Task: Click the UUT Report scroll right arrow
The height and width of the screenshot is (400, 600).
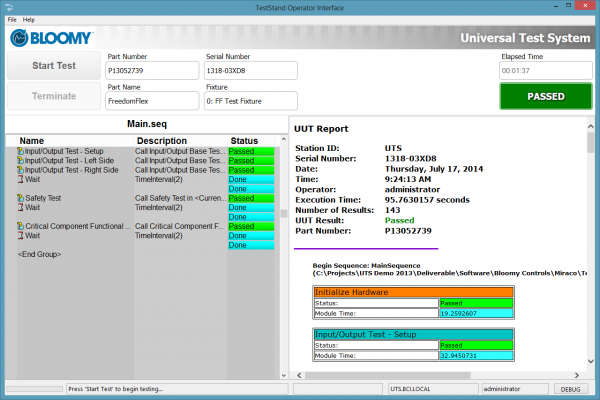Action: pos(577,376)
